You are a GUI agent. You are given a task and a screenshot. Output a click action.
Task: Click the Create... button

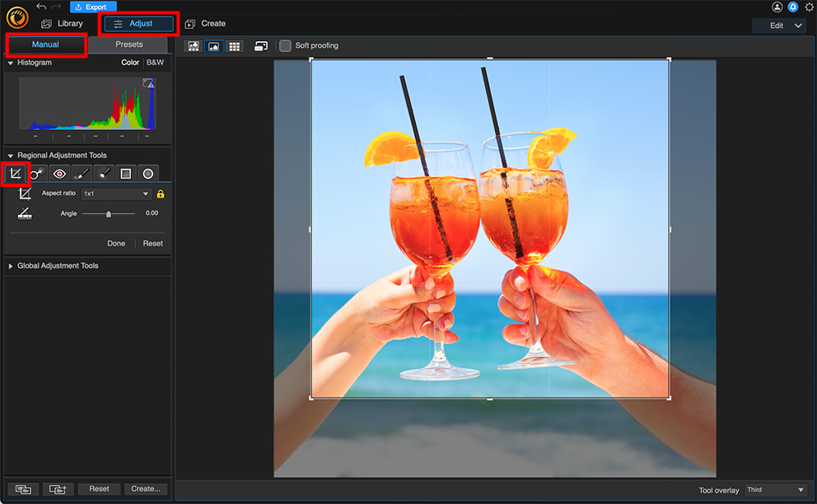coord(146,488)
